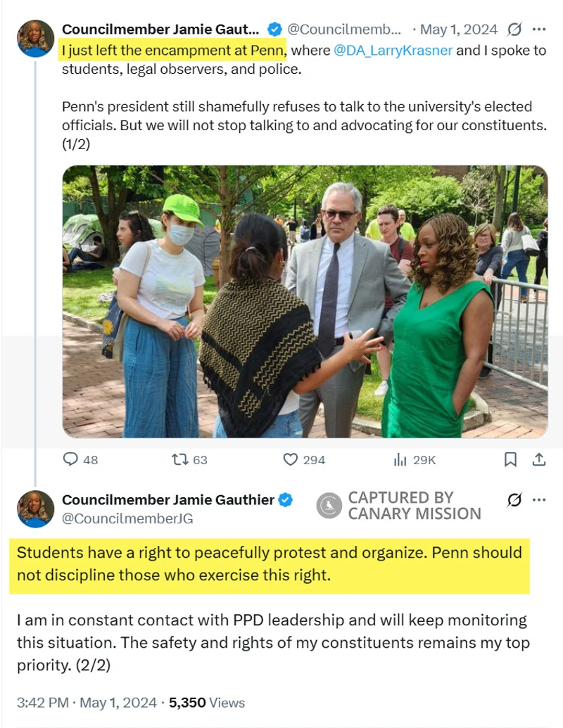Open the encampment photo in the tweet
Screen dimensions: 563x728
tap(305, 301)
